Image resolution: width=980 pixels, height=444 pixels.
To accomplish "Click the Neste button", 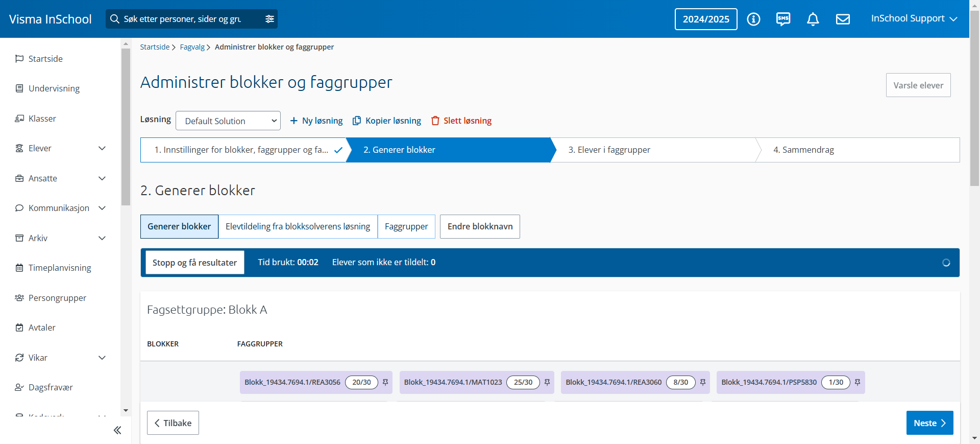I will 929,423.
